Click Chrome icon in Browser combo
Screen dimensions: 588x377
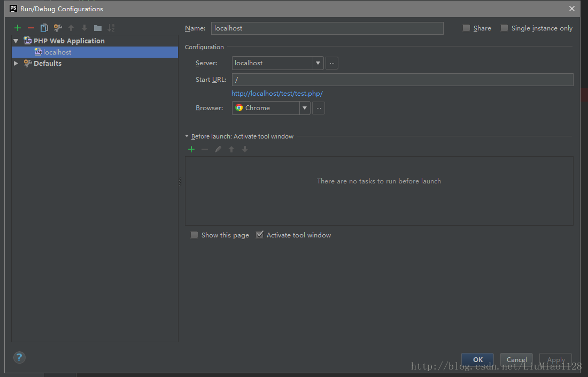(x=239, y=108)
